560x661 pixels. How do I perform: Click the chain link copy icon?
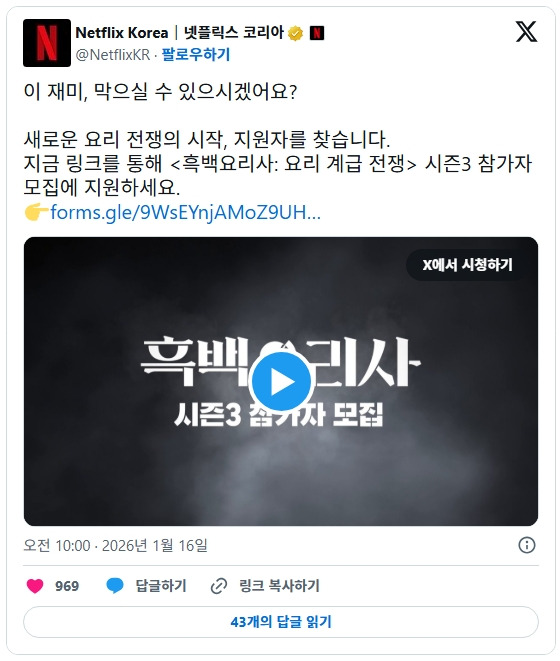tap(219, 586)
